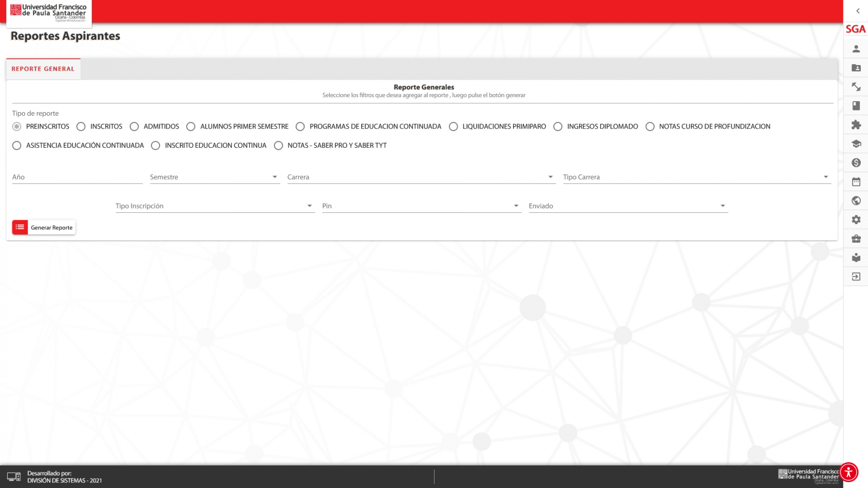868x488 pixels.
Task: Open the Carrera dropdown list
Action: pos(421,177)
